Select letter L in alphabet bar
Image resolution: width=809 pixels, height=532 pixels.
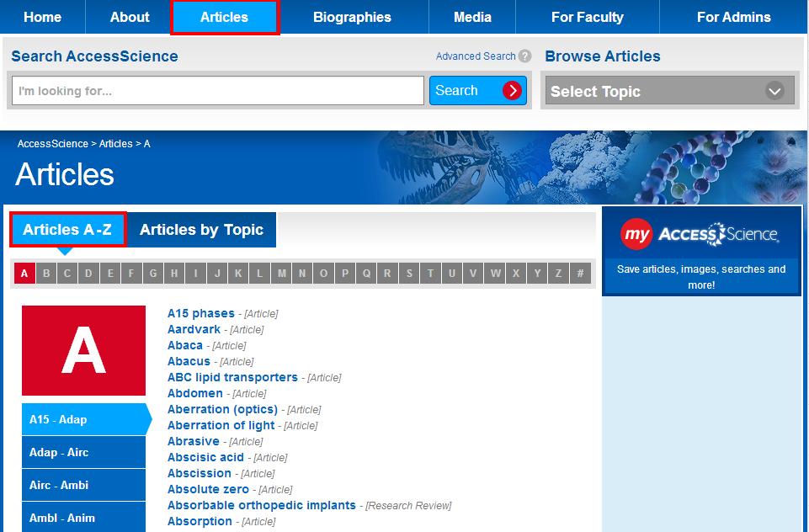pos(259,273)
